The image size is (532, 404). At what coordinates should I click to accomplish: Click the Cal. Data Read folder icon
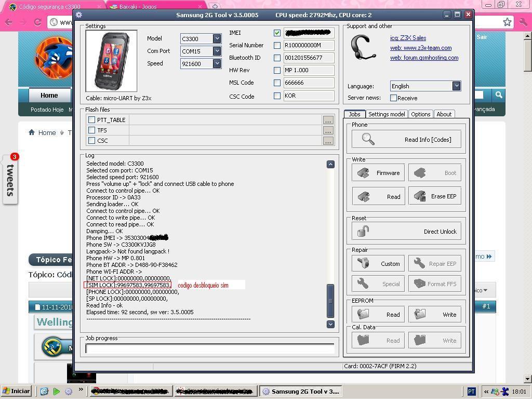click(363, 340)
